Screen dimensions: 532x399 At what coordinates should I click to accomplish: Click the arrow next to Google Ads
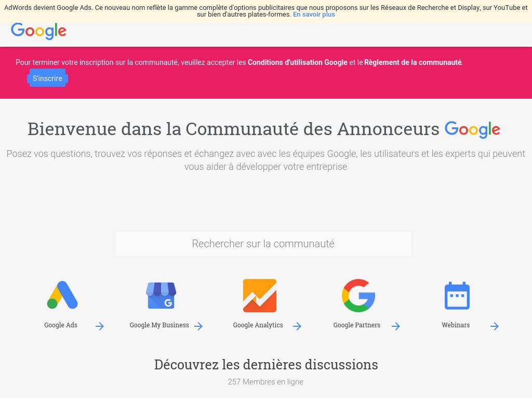(100, 326)
